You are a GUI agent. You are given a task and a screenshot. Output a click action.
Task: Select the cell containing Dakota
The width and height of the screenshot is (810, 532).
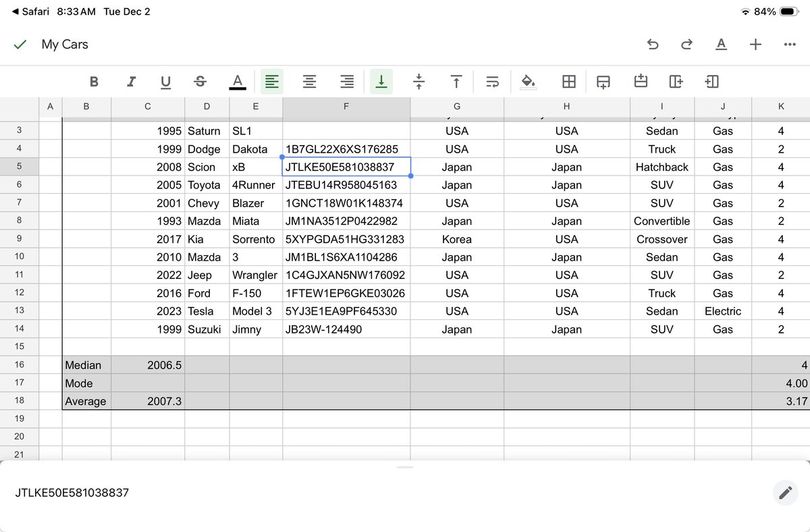pos(256,149)
